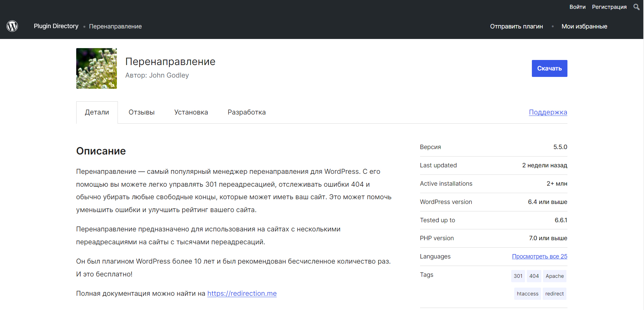This screenshot has width=644, height=310.
Task: Click the 7.0 или выше PHP value
Action: (548, 238)
